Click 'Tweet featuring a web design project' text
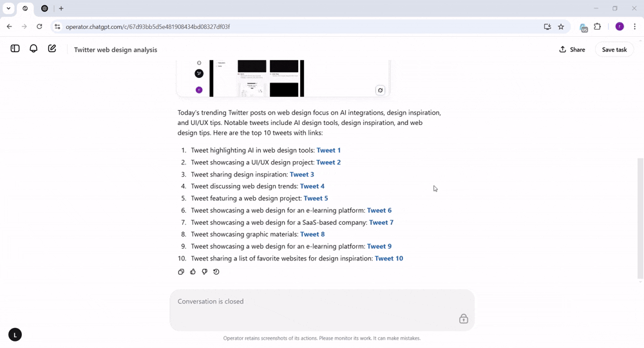Image resolution: width=644 pixels, height=348 pixels. tap(247, 198)
